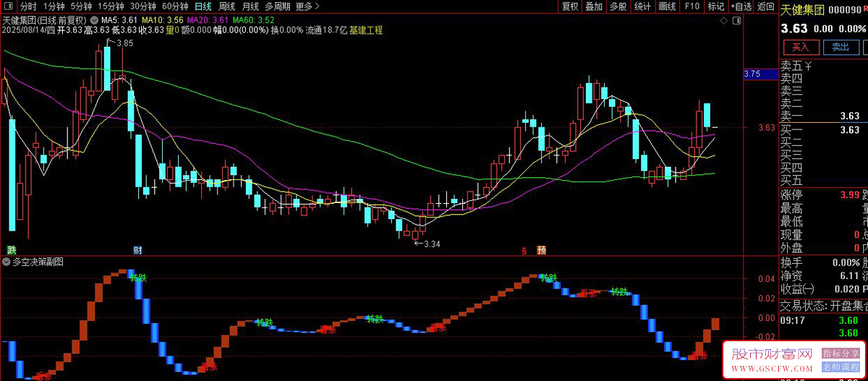Viewport: 868px width, 381px height.
Task: Click the 叠加 overlay button
Action: tap(594, 7)
